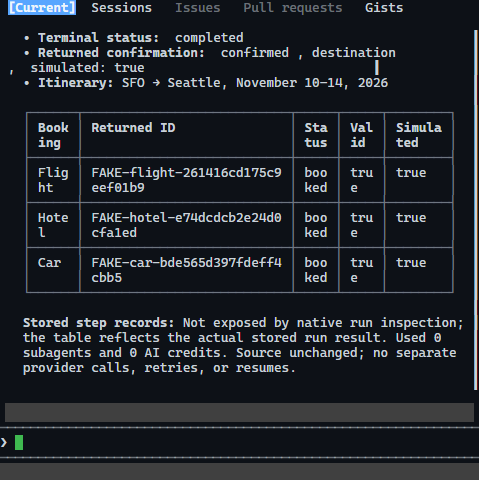479x480 pixels.
Task: Click the Car booking cell
Action: click(x=53, y=270)
